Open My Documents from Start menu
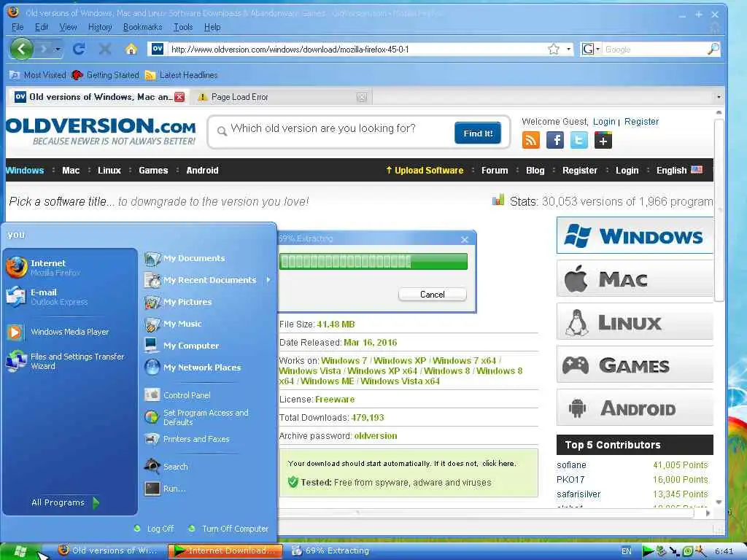 click(x=208, y=258)
